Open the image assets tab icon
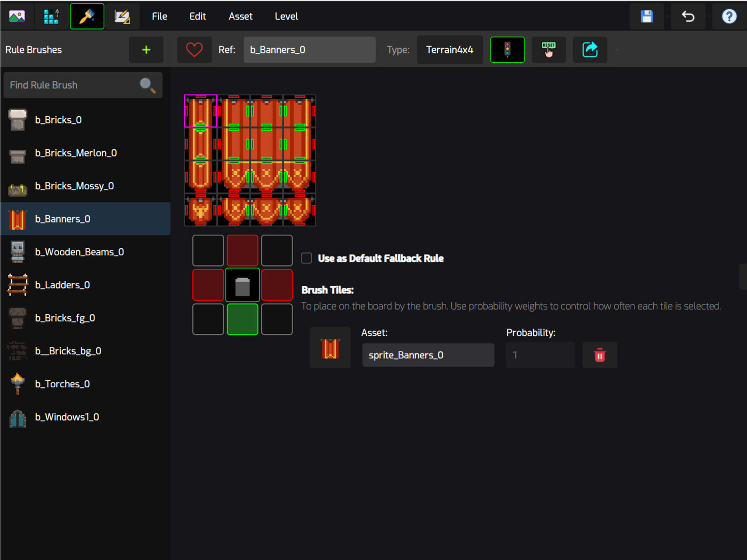Screen dimensions: 747x560 pos(17,17)
